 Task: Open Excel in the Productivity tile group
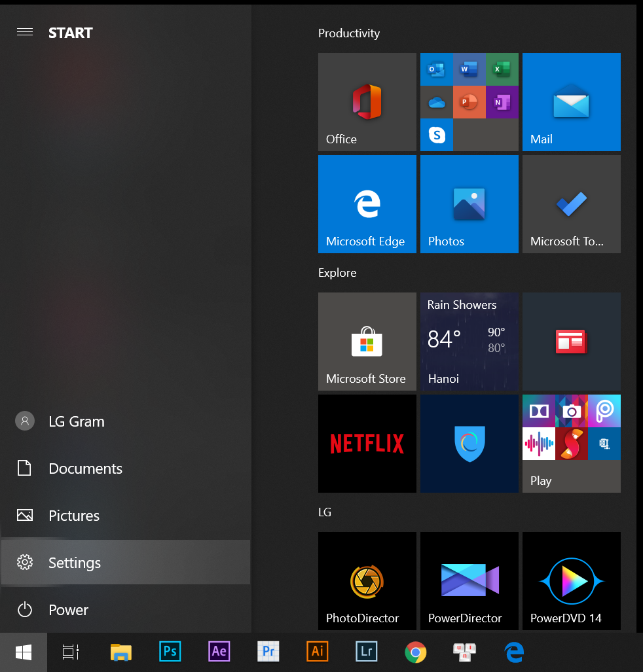coord(502,69)
